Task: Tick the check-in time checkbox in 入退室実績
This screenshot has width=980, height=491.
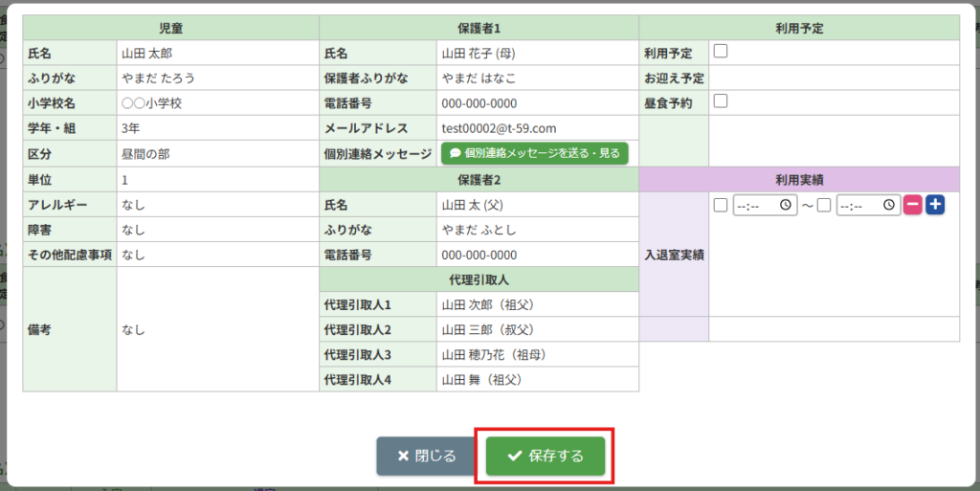Action: click(x=721, y=205)
